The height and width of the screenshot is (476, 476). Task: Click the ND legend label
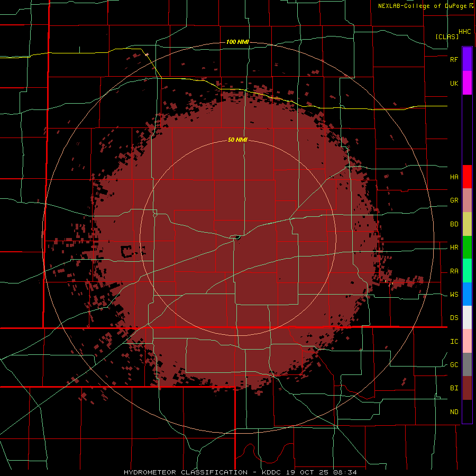pos(454,412)
